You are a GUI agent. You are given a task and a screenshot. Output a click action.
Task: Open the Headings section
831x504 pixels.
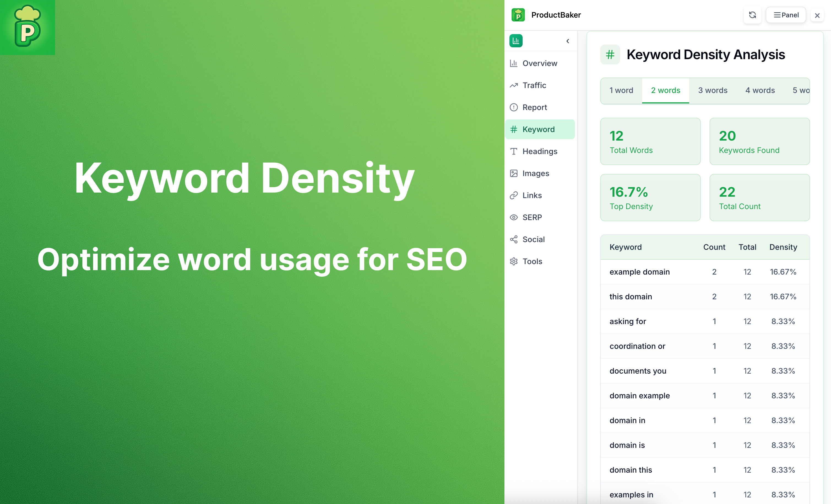540,151
